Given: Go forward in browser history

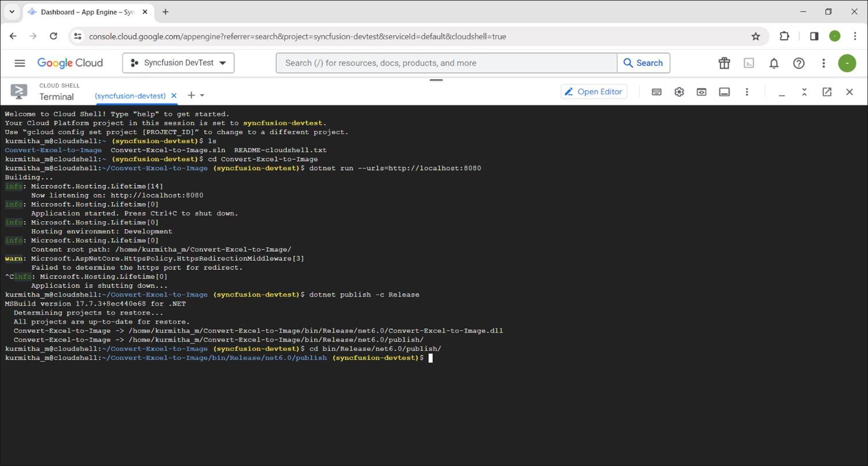Looking at the screenshot, I should click(33, 36).
